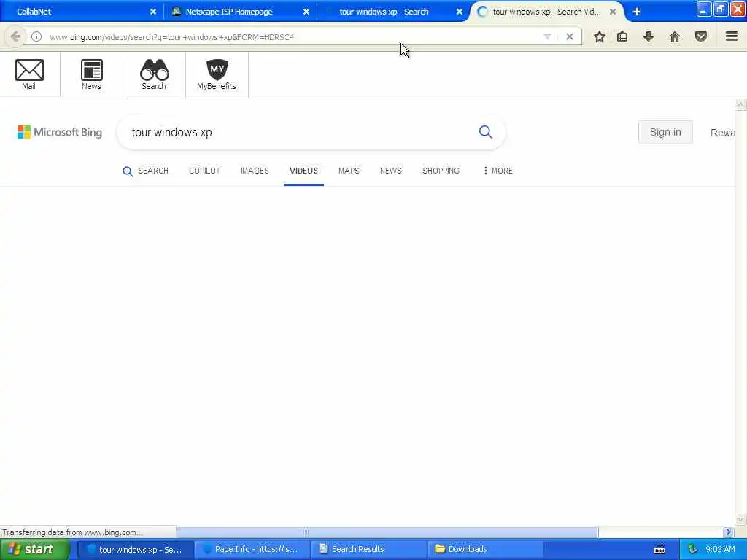This screenshot has height=560, width=747.
Task: Open a new tab with the plus button
Action: click(x=636, y=12)
